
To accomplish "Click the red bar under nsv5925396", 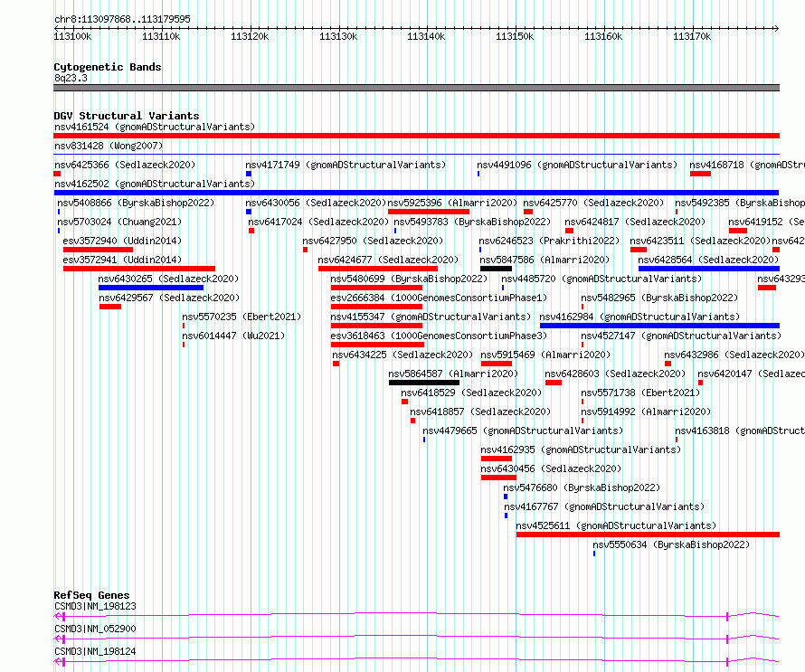I will pyautogui.click(x=429, y=212).
